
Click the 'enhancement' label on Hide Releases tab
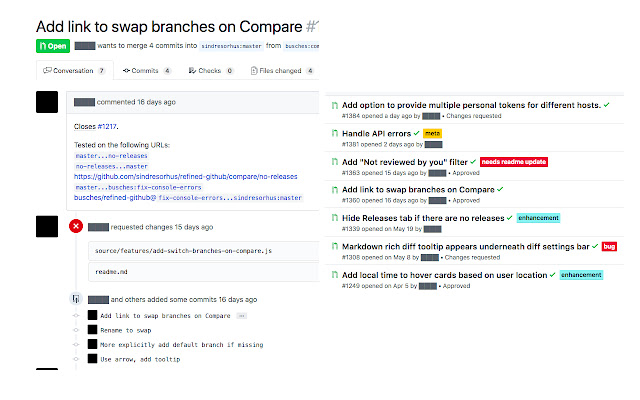(538, 217)
